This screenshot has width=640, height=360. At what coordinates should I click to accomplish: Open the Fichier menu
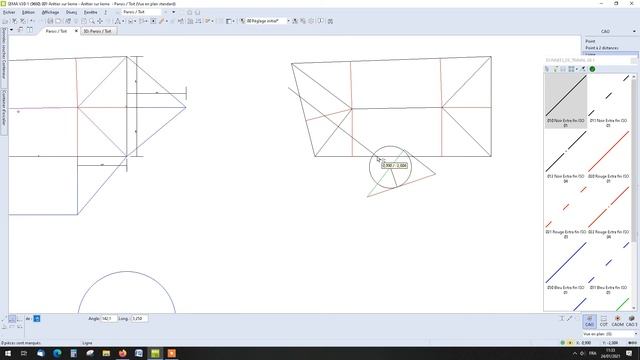[x=9, y=12]
